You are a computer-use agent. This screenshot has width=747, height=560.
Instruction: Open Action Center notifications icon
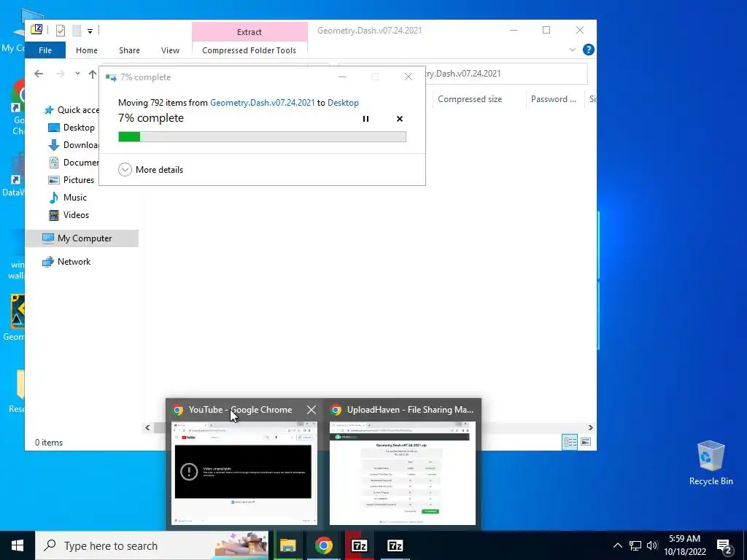tap(724, 546)
